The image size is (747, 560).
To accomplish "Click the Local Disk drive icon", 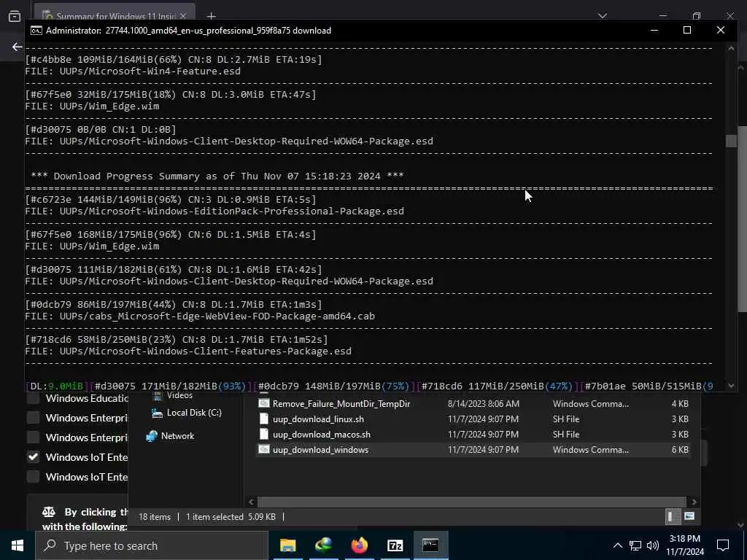I will (158, 413).
